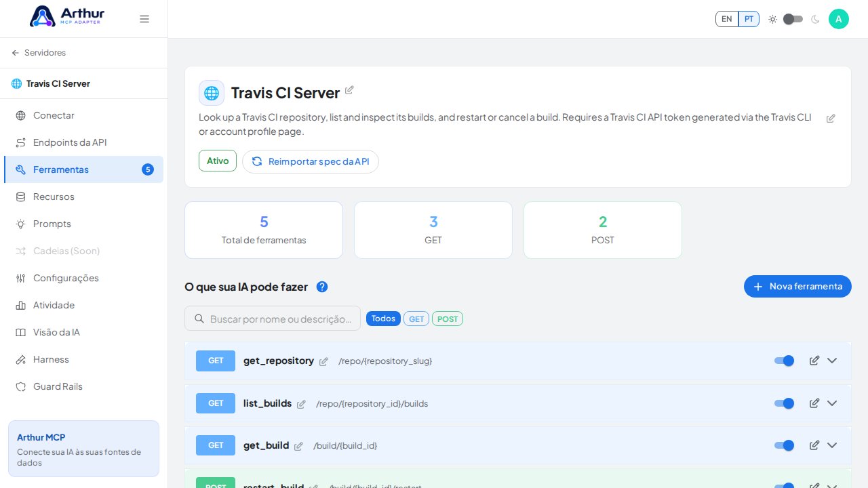Open the editor for the get_repository row
The image size is (868, 488).
814,361
